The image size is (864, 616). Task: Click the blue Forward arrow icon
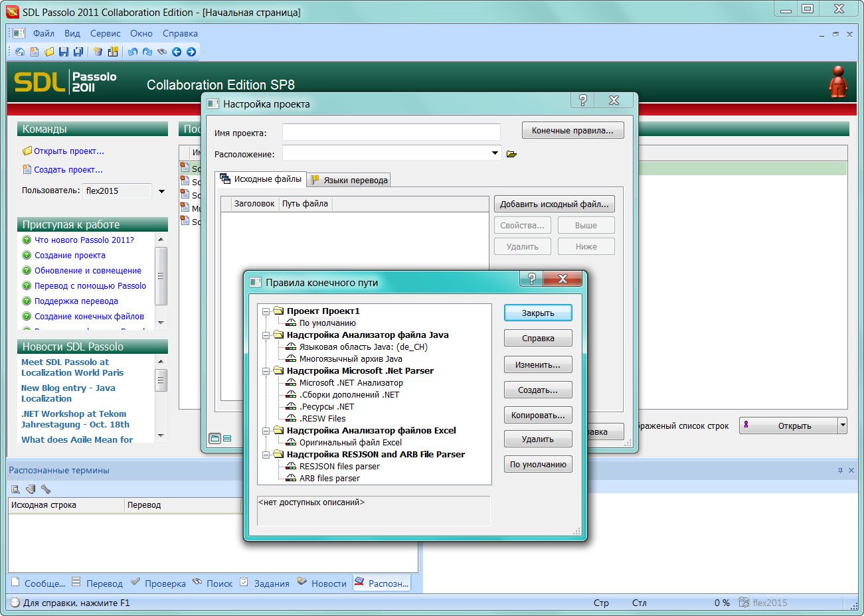click(x=191, y=52)
